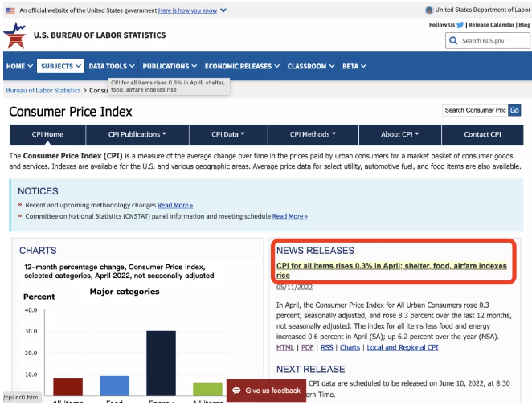Open the PDF version of release
The height and width of the screenshot is (405, 532).
(x=308, y=347)
